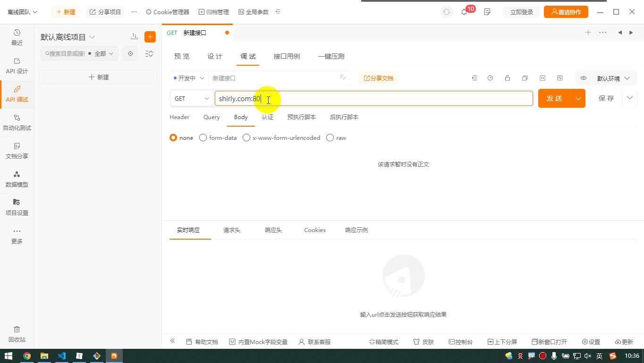Click the URL input field

pos(373,98)
